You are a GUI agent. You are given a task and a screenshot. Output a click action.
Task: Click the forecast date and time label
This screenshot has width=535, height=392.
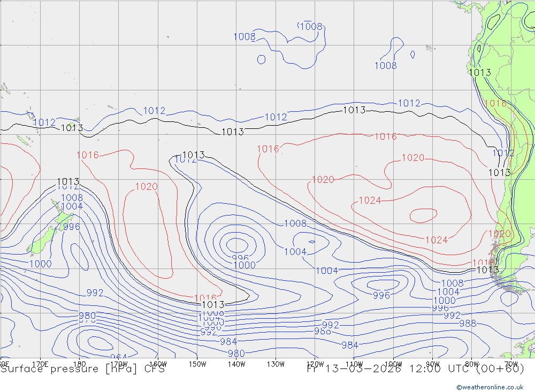[416, 369]
